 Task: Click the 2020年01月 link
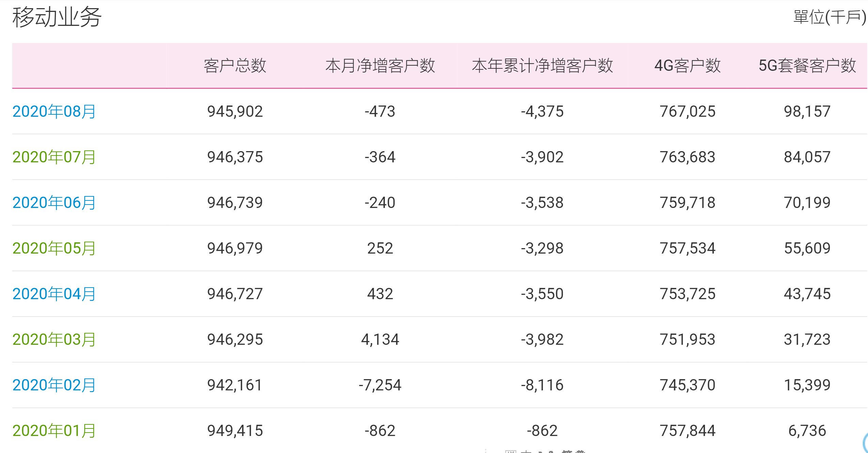[x=54, y=431]
